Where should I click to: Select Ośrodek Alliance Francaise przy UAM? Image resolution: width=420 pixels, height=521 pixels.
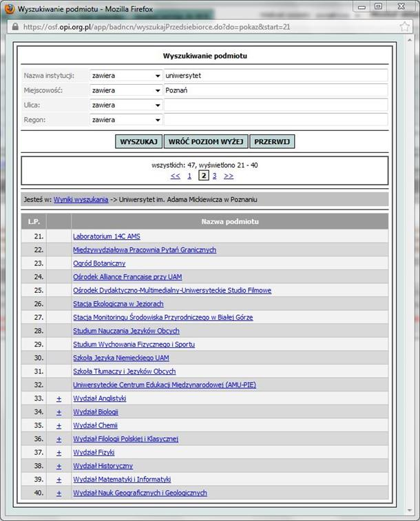(x=127, y=277)
